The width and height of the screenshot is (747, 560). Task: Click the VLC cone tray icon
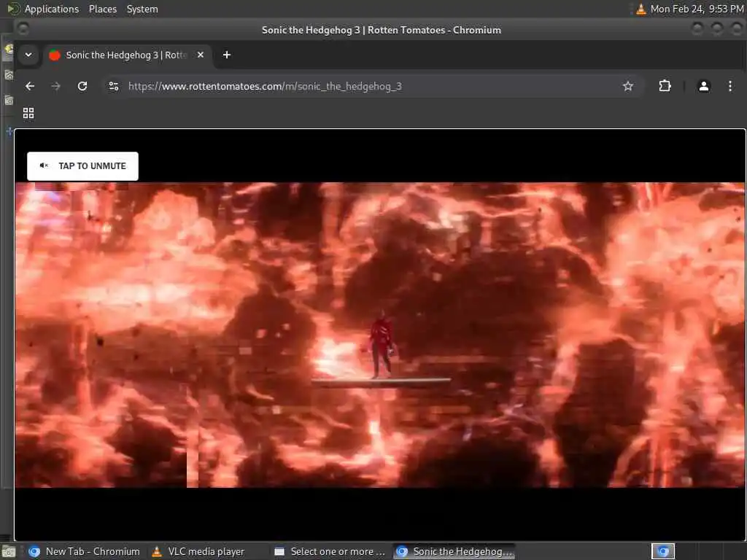click(x=641, y=9)
